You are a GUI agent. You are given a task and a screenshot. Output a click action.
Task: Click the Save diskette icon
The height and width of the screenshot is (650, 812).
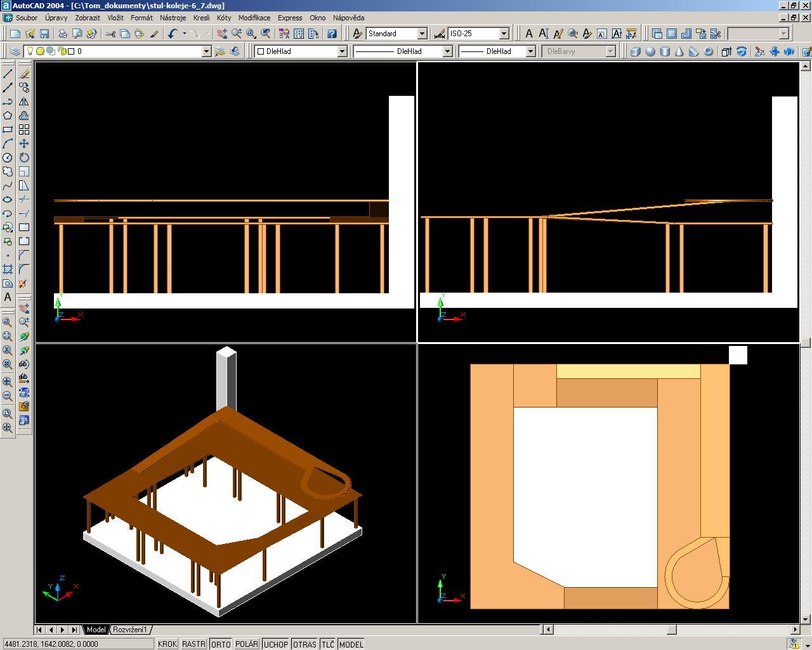(44, 34)
